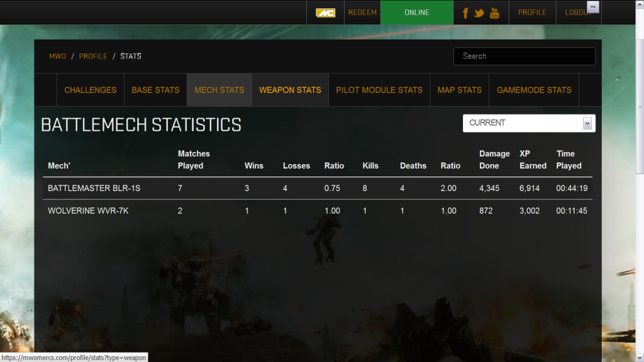Click the WOLVERINE WVR-7K row name

tap(88, 211)
